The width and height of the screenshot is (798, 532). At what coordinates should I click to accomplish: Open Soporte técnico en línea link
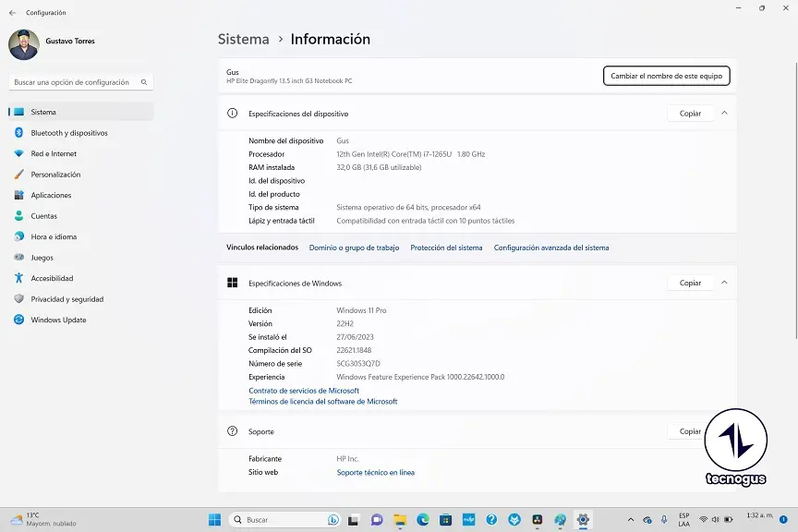tap(376, 473)
